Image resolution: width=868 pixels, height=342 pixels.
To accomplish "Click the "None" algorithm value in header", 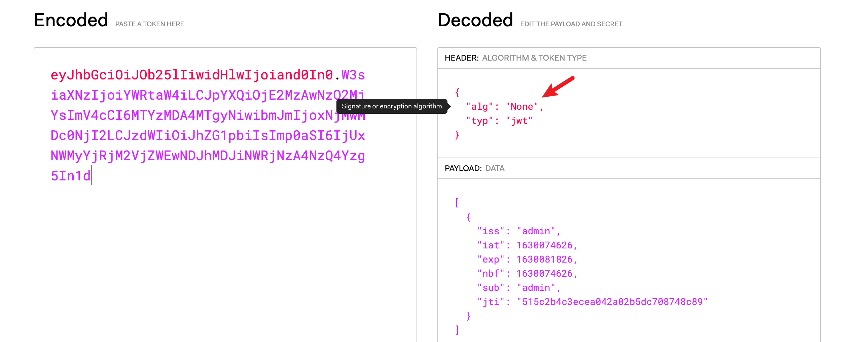I will [521, 107].
